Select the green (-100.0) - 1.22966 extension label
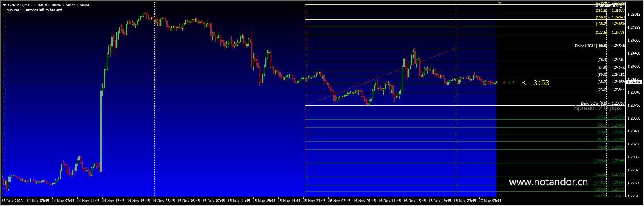 (609, 161)
